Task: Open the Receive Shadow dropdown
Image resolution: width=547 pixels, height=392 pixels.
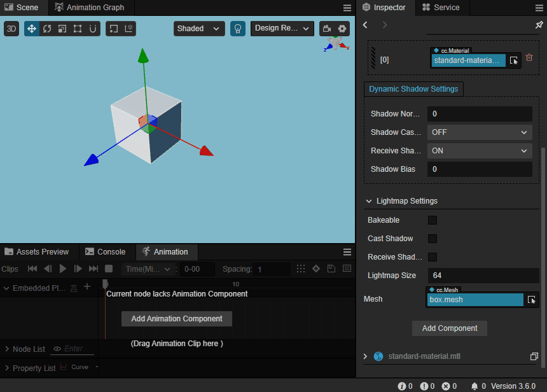Action: click(x=480, y=151)
